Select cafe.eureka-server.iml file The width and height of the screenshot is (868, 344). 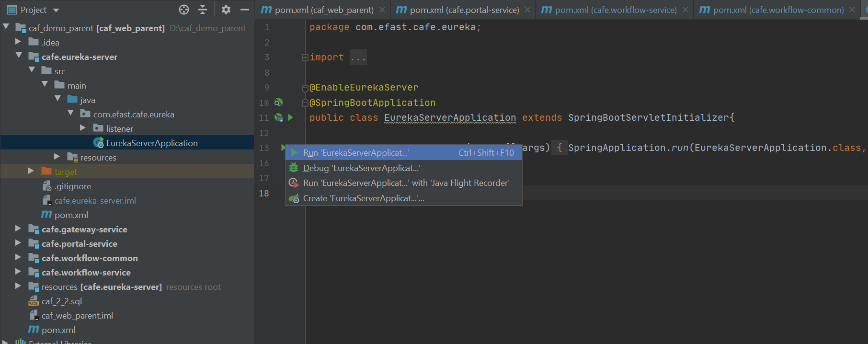click(x=127, y=200)
